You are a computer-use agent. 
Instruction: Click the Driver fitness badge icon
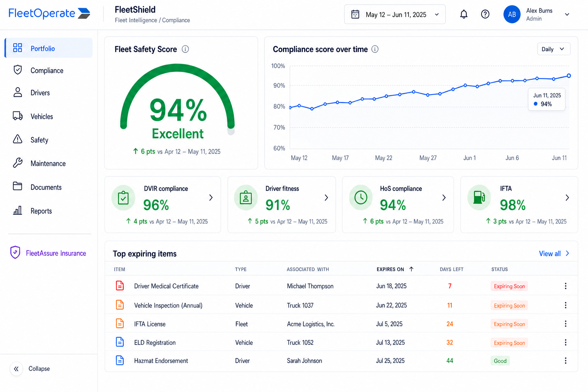pyautogui.click(x=246, y=198)
